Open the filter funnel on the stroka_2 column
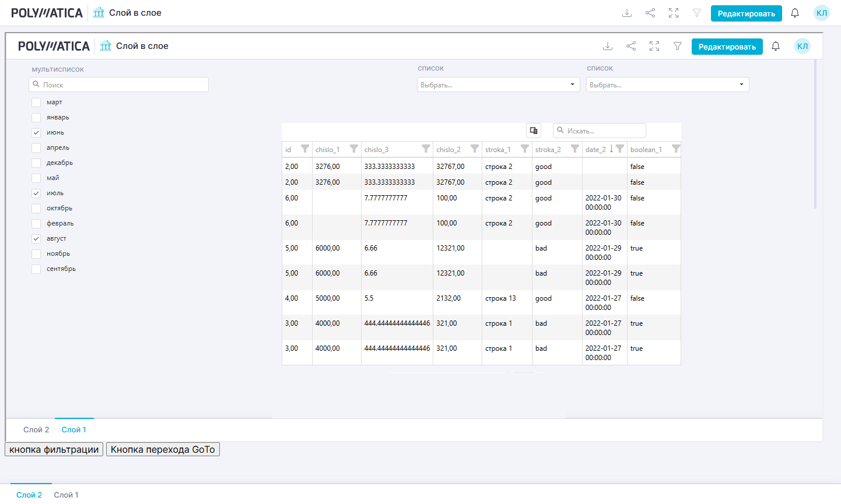 tap(574, 149)
